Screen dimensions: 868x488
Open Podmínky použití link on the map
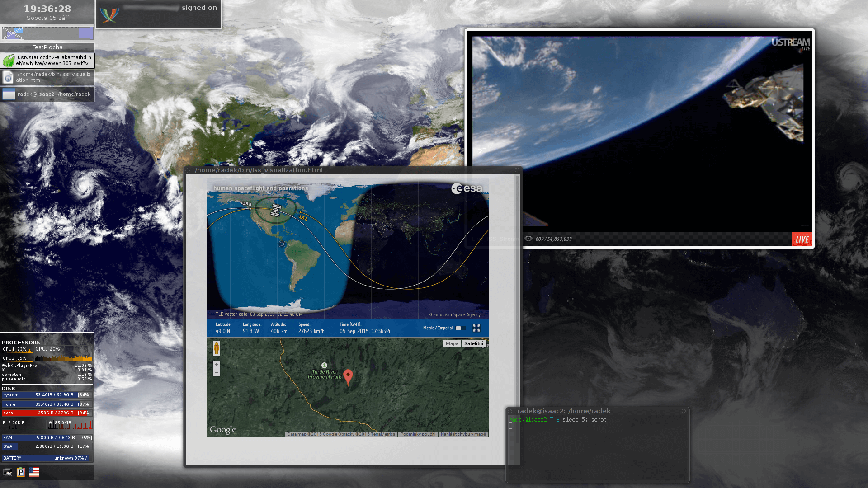[418, 434]
